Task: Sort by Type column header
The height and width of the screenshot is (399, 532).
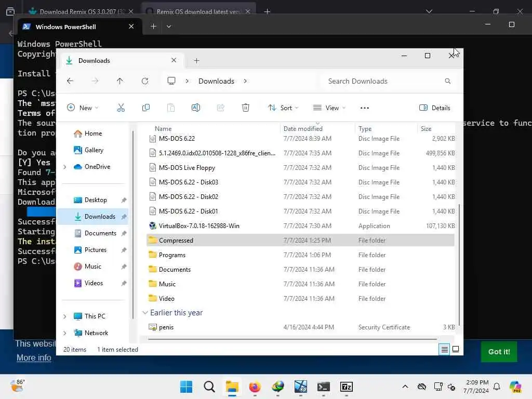Action: click(365, 129)
